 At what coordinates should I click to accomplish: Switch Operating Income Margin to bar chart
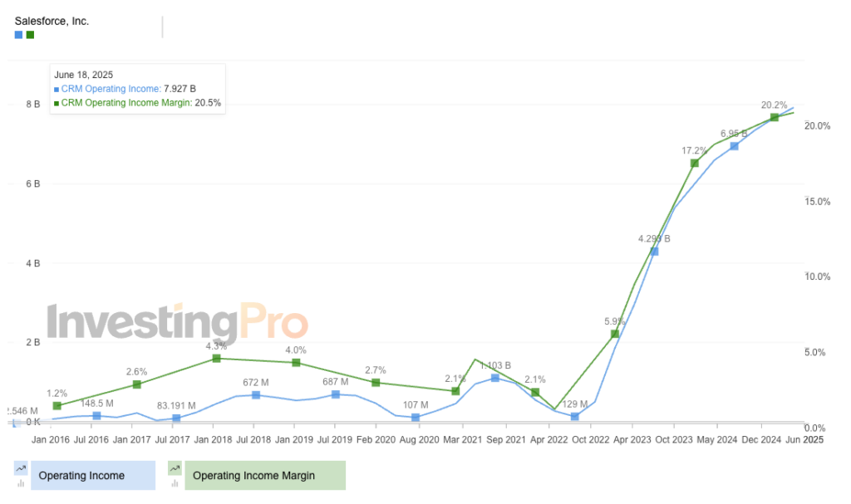tap(175, 482)
